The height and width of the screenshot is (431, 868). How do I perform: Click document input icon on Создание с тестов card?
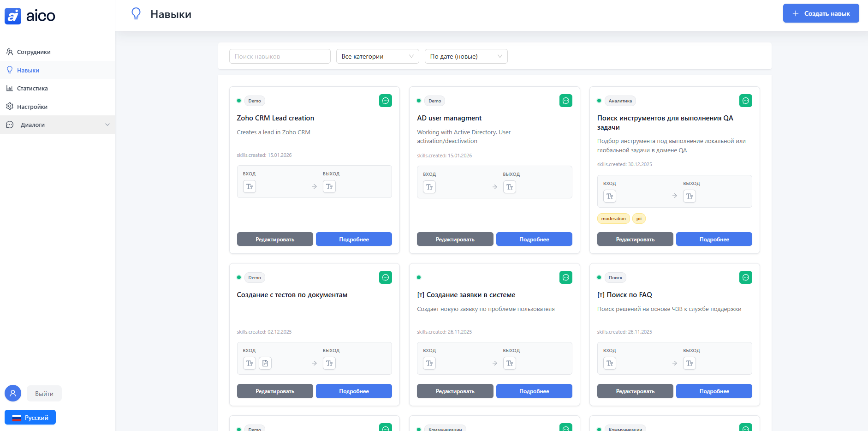(x=265, y=363)
